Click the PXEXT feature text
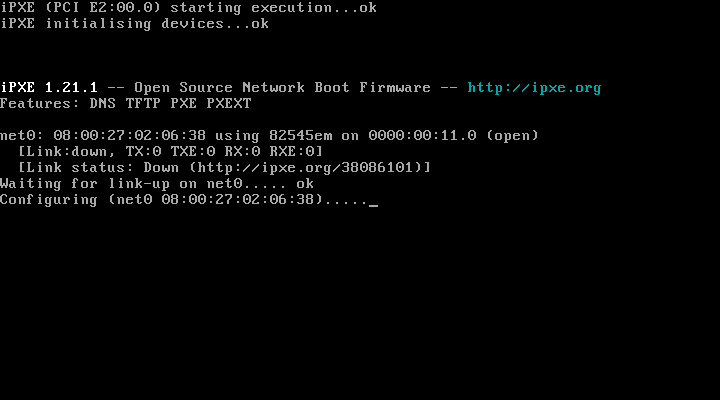Screen dimensions: 720x400 click(228, 103)
